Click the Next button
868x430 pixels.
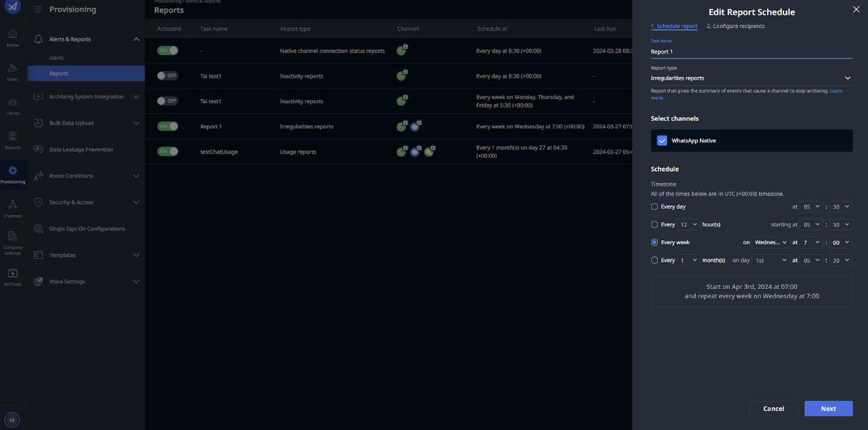coord(828,408)
